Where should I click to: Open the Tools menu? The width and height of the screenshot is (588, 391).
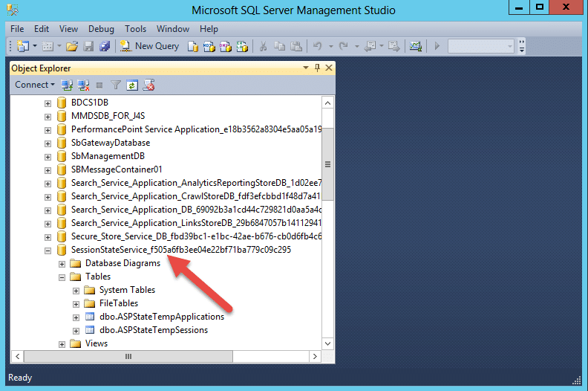(x=135, y=29)
